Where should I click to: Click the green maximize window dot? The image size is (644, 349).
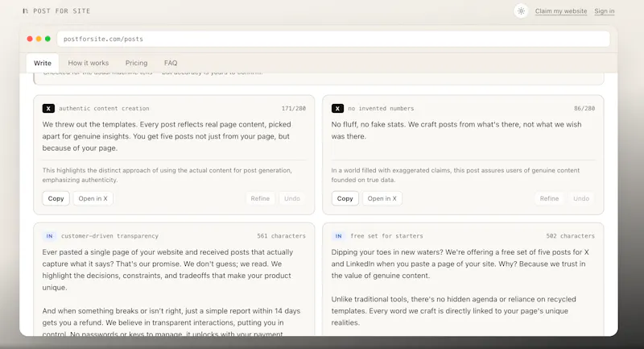click(x=47, y=39)
